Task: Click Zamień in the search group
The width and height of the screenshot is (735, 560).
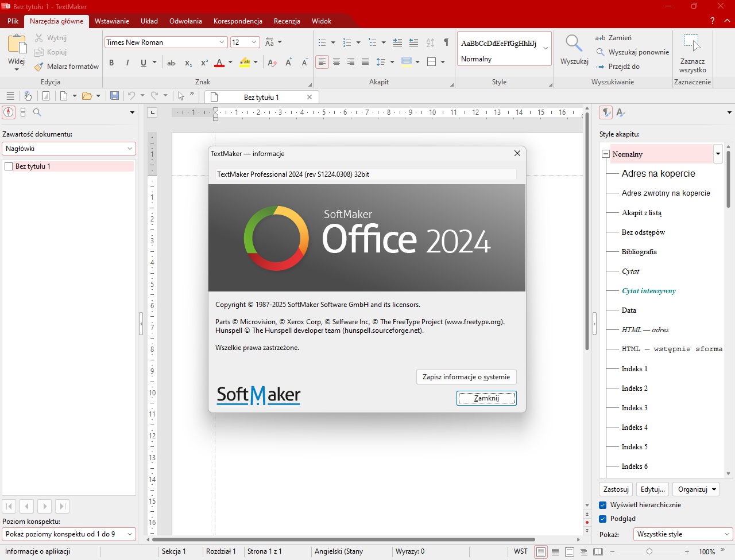Action: [614, 38]
